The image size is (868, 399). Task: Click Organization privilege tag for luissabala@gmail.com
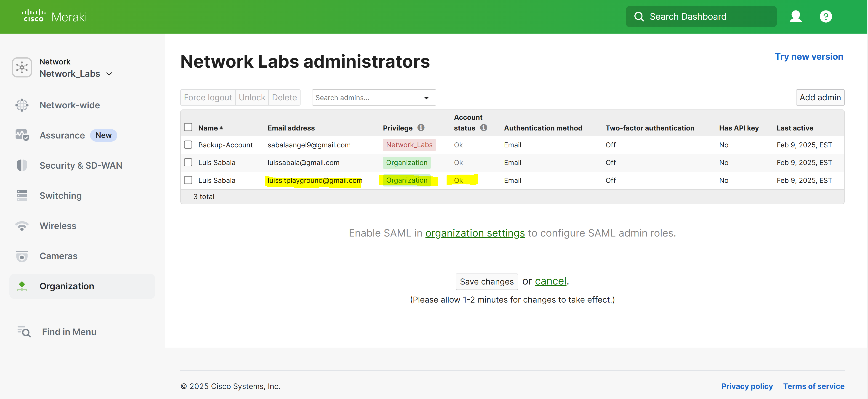[x=407, y=162]
